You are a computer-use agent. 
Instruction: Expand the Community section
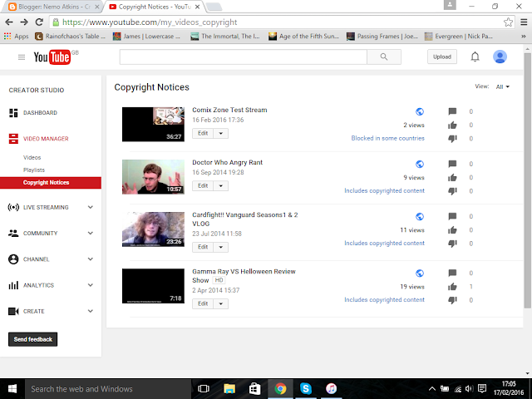(91, 233)
